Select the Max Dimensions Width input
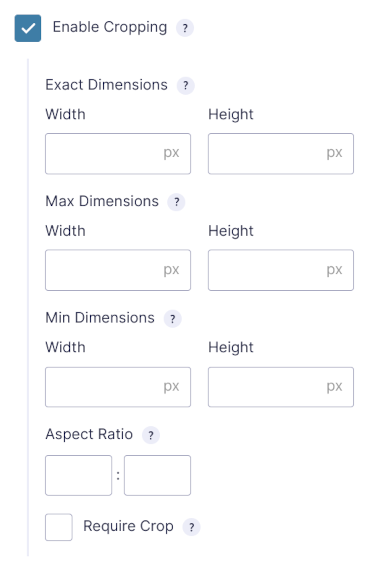The height and width of the screenshot is (586, 370). [x=118, y=270]
